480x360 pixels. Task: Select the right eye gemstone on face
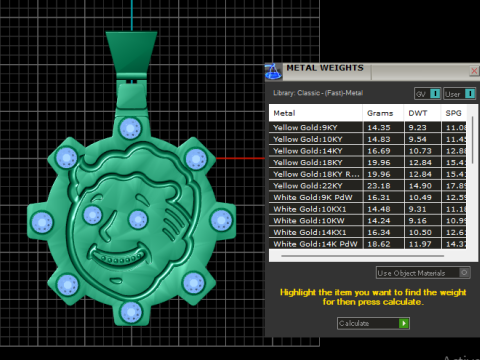138,219
